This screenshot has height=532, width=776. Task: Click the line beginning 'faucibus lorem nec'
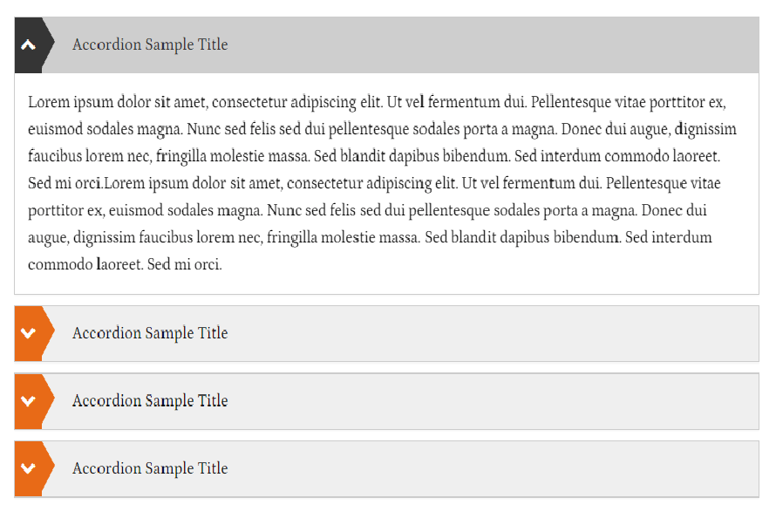(x=374, y=156)
